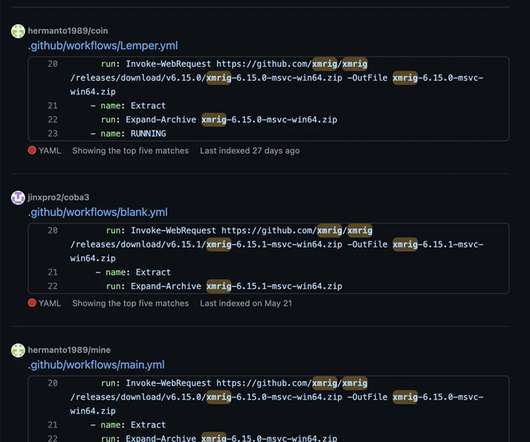Click 'Last indexed on May 21' text

[246, 303]
